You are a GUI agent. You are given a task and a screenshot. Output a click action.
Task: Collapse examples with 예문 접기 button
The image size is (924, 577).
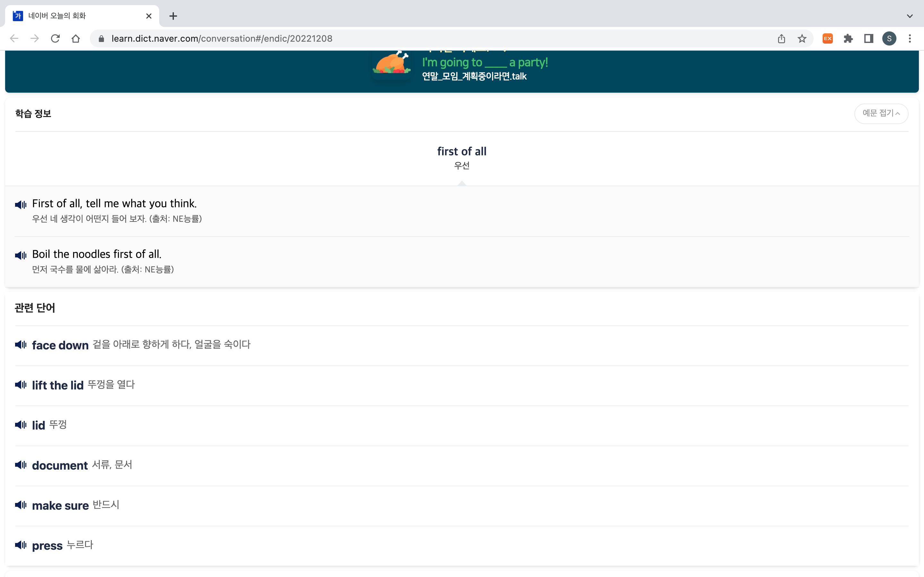click(881, 113)
